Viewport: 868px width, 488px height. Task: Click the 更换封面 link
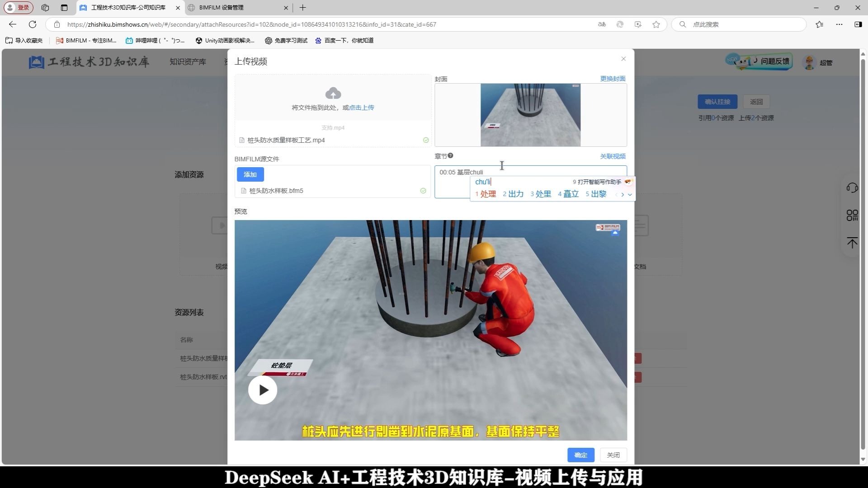tap(613, 79)
